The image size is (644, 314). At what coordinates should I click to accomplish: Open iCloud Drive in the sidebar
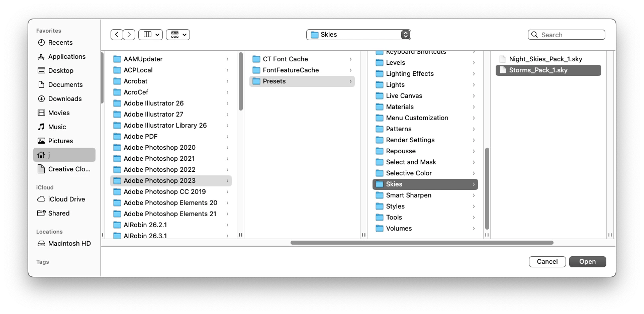click(64, 199)
